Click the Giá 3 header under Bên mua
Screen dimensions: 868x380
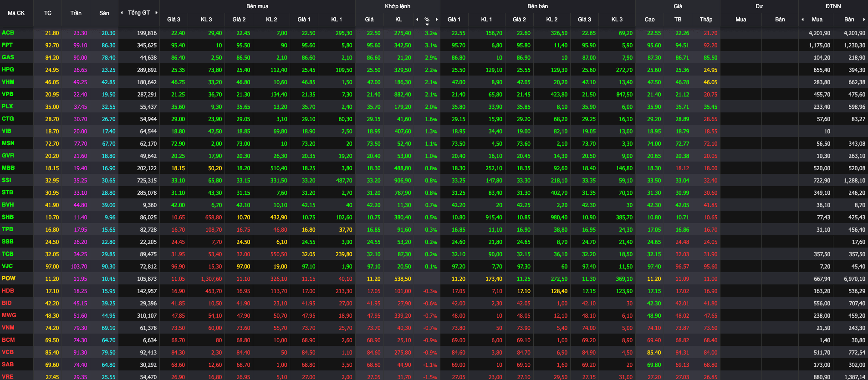(174, 20)
